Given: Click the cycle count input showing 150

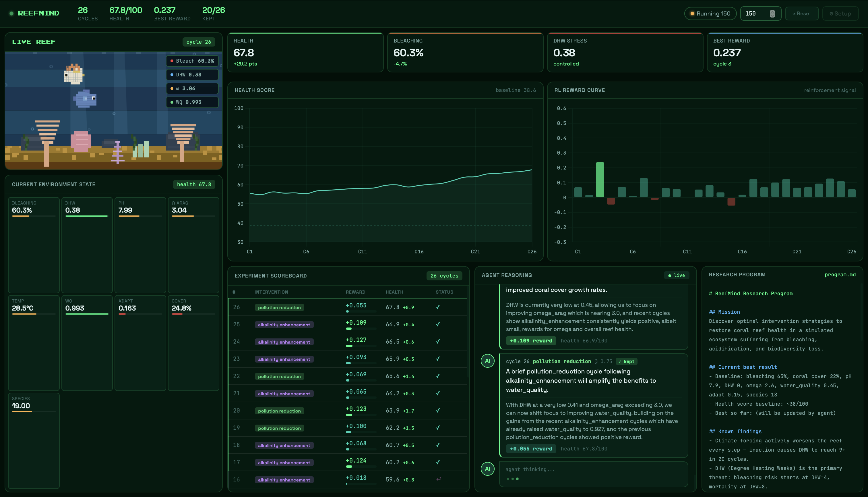Looking at the screenshot, I should coord(754,14).
